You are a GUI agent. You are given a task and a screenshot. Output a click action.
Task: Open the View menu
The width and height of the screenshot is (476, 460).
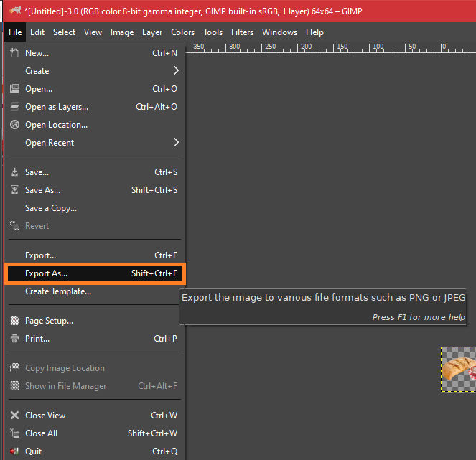tap(93, 32)
